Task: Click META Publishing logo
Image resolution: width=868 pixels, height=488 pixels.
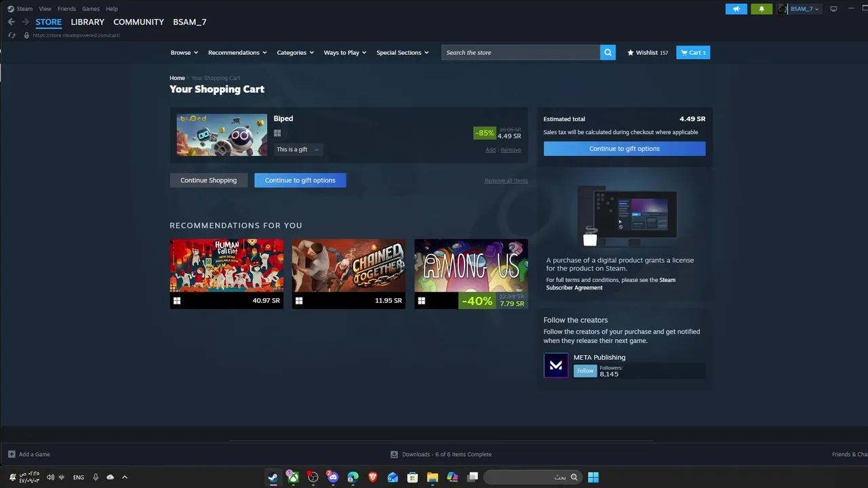Action: (x=556, y=365)
